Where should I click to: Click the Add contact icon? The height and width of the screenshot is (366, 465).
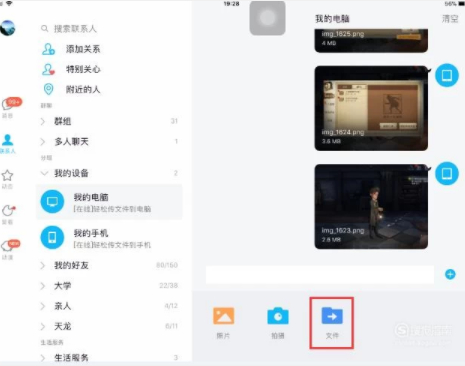tap(49, 49)
